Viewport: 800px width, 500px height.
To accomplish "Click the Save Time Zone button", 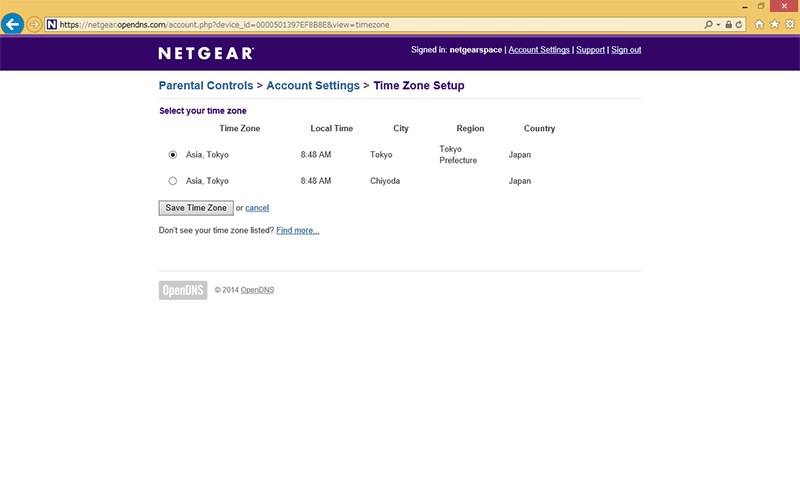I will point(196,208).
